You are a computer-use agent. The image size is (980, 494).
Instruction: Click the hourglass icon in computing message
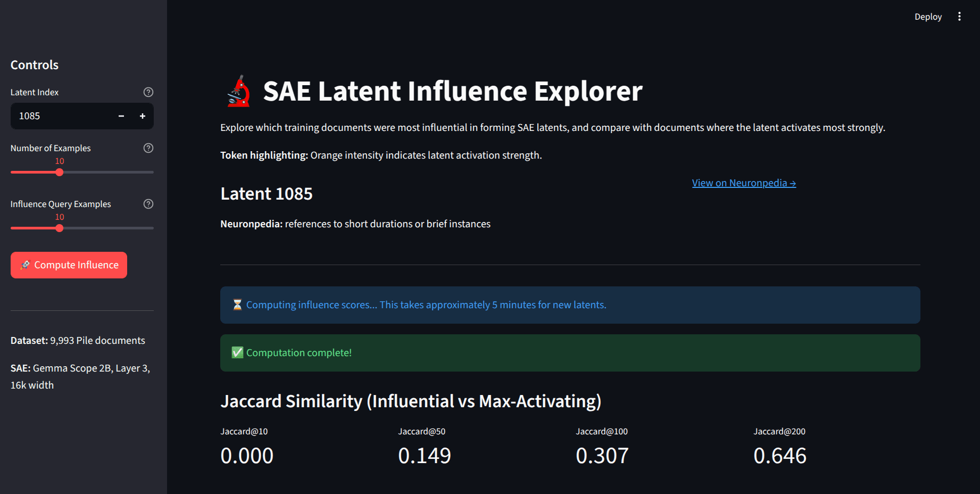(x=237, y=304)
